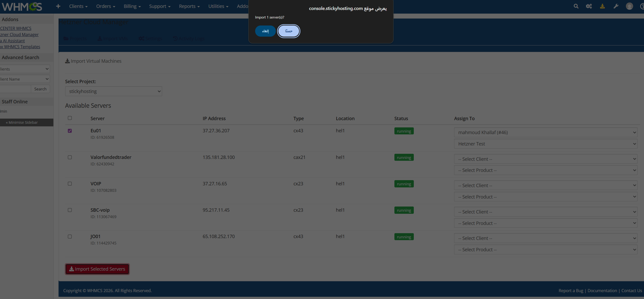
Task: Click the Report a Bug footer link
Action: coord(571,291)
